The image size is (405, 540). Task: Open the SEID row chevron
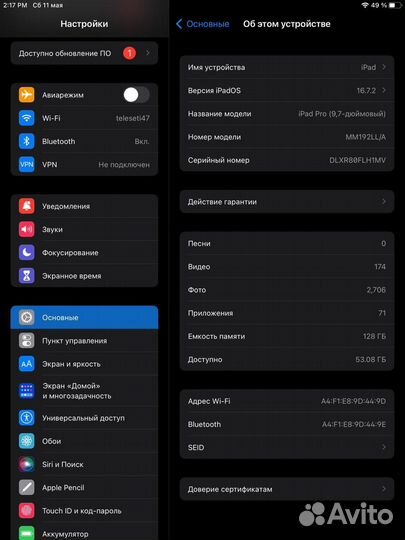[x=384, y=447]
